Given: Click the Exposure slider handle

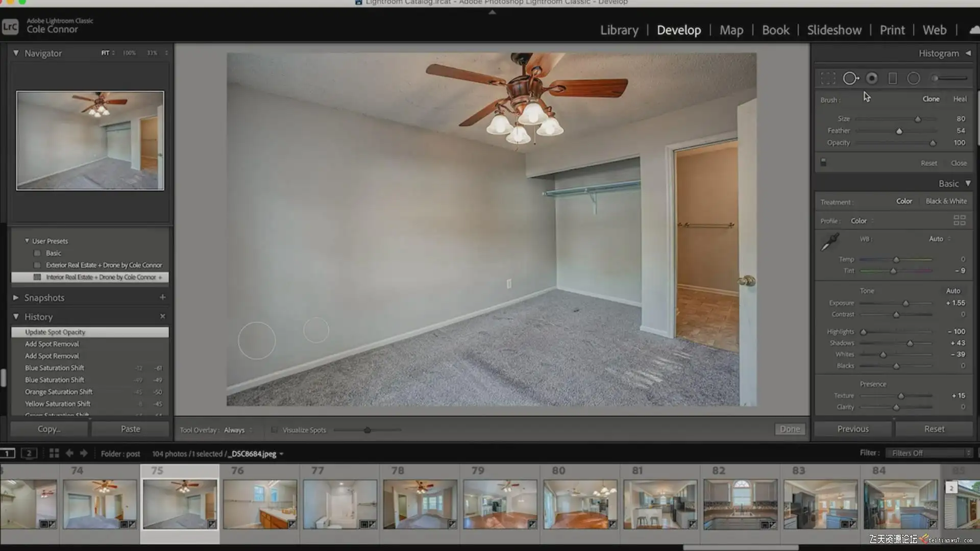Looking at the screenshot, I should coord(906,304).
